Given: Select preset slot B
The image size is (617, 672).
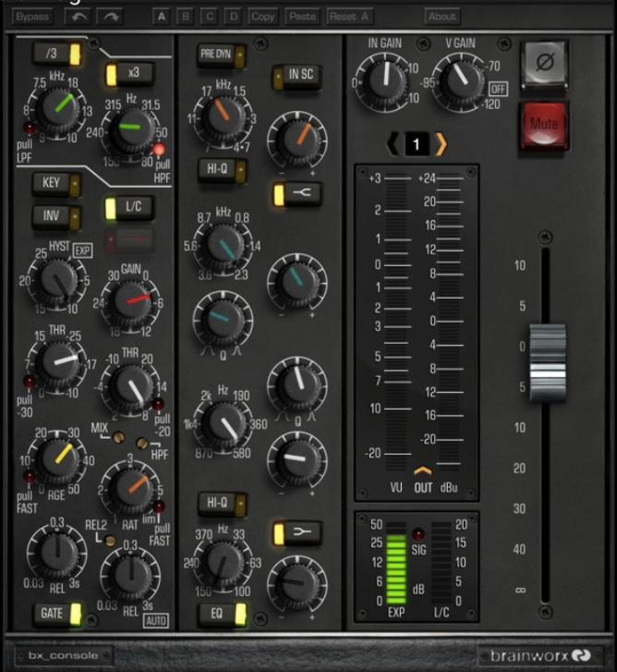Looking at the screenshot, I should tap(186, 17).
